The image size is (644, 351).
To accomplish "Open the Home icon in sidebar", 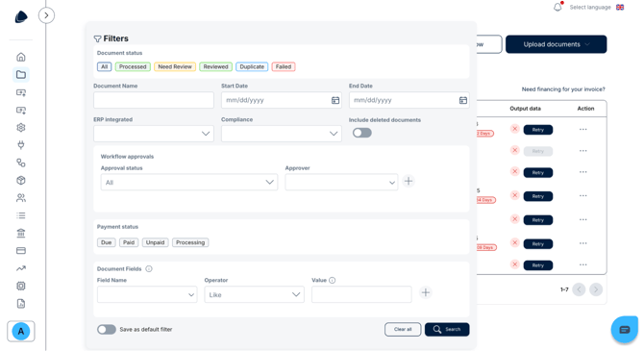I will pos(21,57).
